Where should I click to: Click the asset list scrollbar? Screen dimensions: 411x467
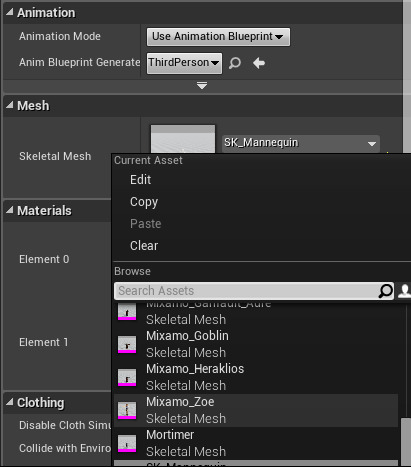coord(406,442)
